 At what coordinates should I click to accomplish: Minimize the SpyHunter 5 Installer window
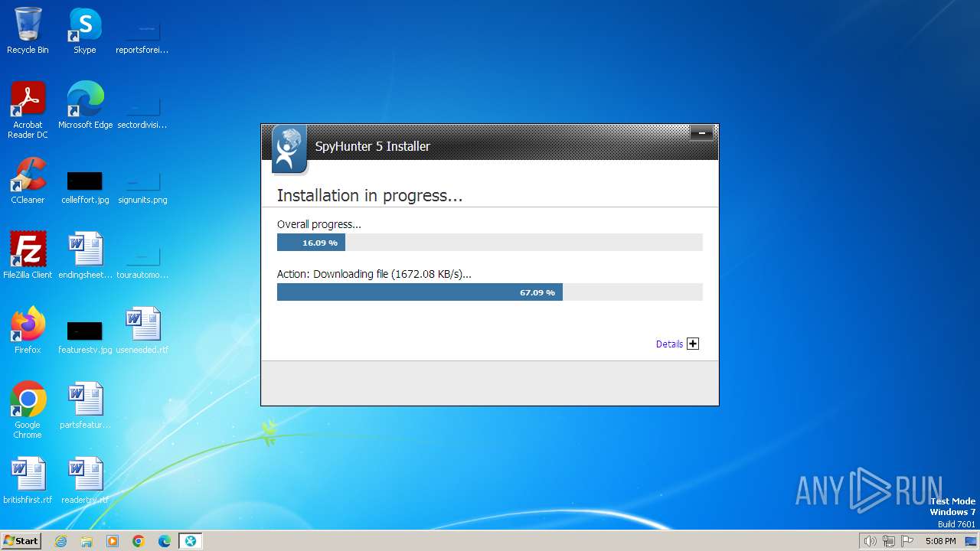click(701, 133)
